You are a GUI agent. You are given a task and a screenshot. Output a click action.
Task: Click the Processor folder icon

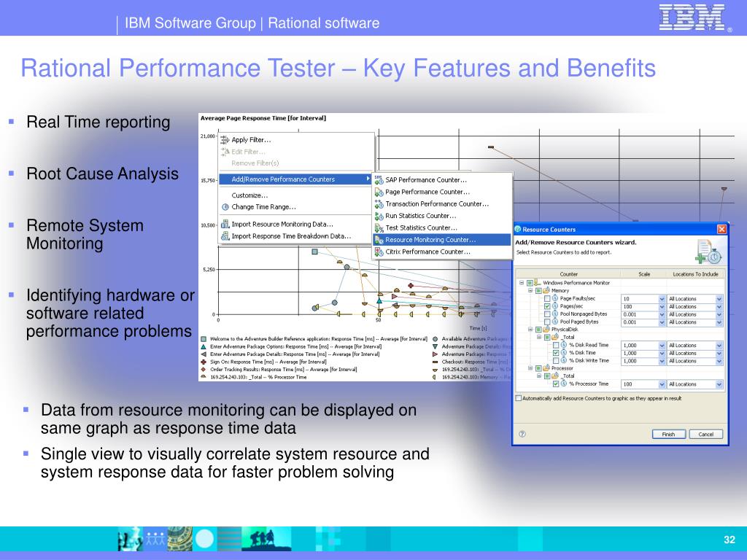pyautogui.click(x=546, y=368)
